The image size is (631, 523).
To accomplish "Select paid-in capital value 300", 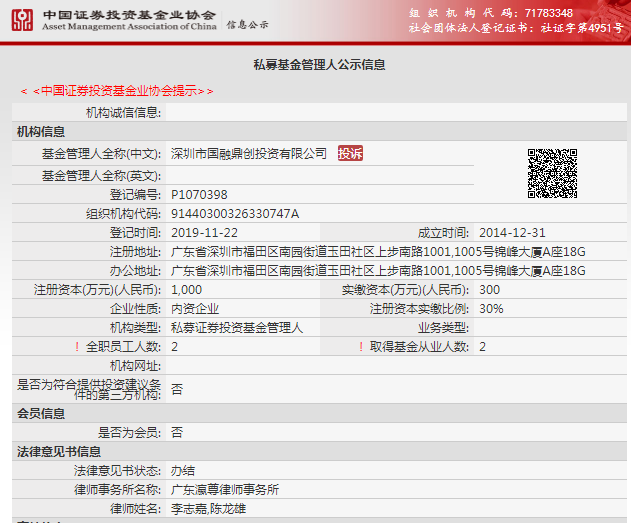I will tap(489, 290).
